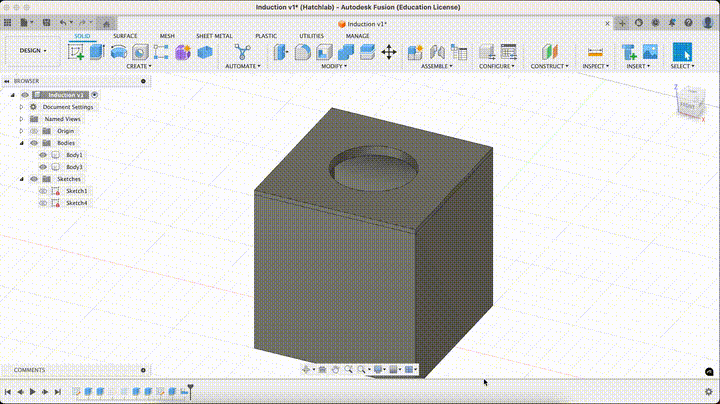The width and height of the screenshot is (720, 404).
Task: Open the Automate fork icon tool
Action: point(242,52)
